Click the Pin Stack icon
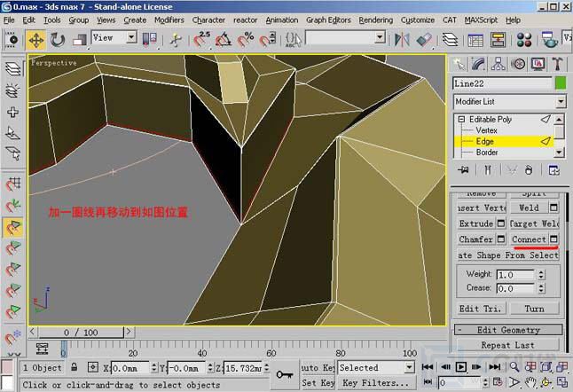 tap(463, 170)
